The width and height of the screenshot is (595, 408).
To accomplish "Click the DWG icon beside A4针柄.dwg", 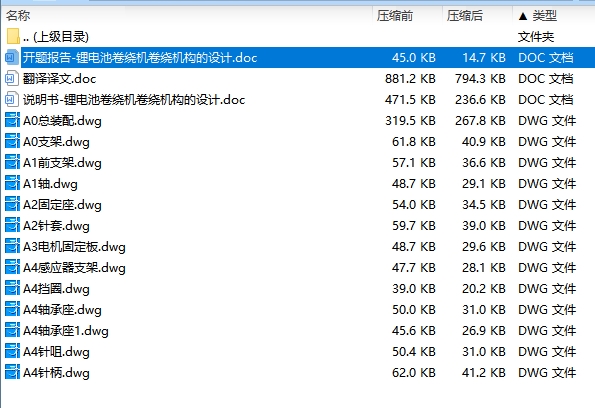I will click(12, 373).
